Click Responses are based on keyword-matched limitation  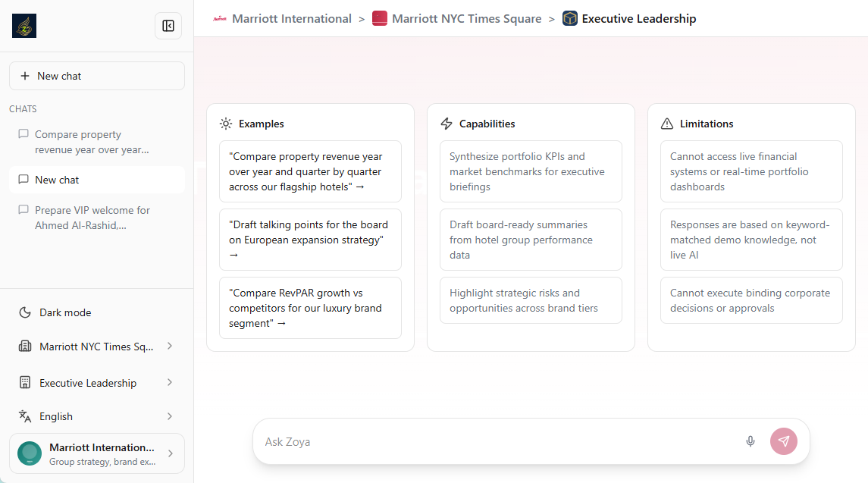pos(751,240)
